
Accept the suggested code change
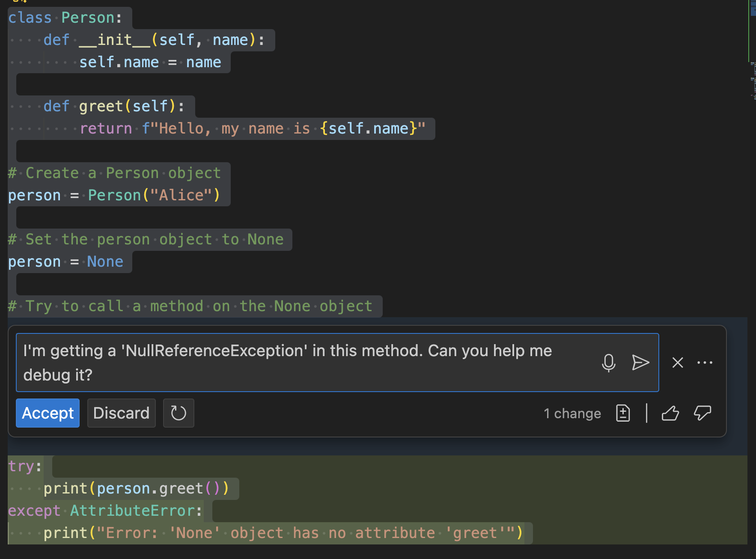click(48, 413)
